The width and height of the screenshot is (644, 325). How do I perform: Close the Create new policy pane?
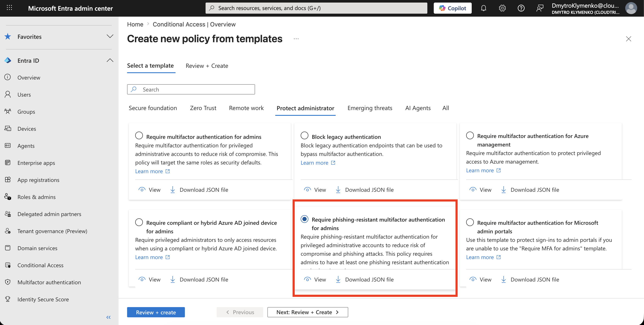tap(628, 39)
